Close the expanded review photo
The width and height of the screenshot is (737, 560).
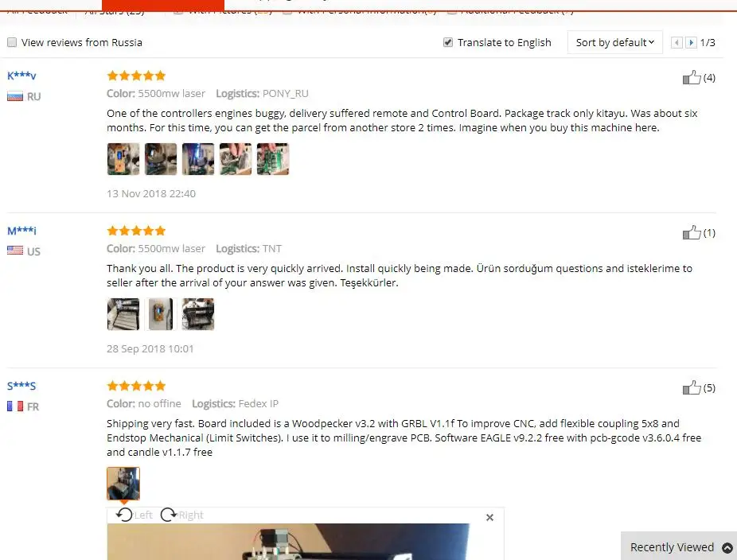(489, 517)
